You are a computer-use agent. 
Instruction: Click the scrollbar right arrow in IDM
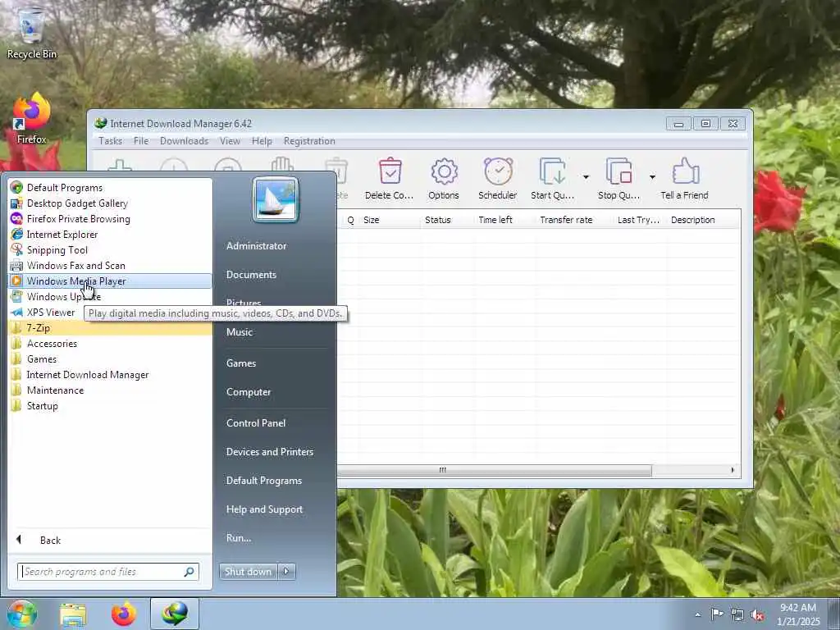pos(733,470)
